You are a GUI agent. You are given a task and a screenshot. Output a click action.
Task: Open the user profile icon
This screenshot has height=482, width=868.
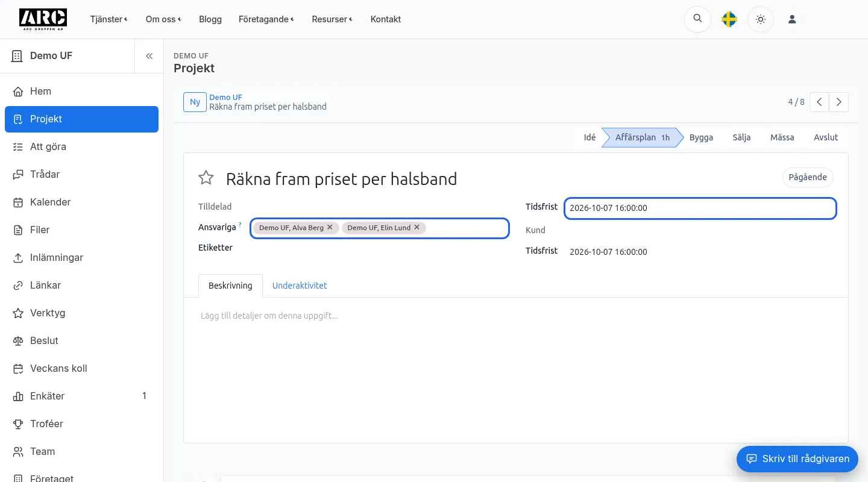[792, 19]
